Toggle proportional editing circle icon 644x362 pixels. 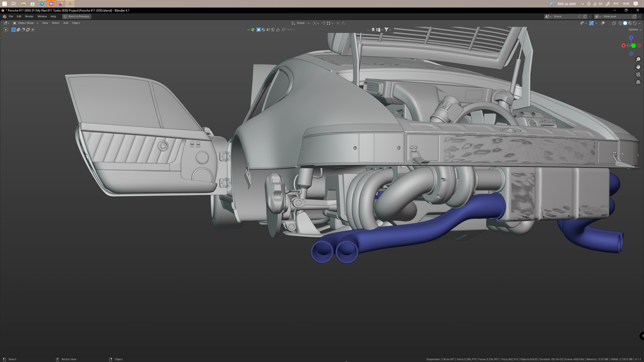click(338, 23)
